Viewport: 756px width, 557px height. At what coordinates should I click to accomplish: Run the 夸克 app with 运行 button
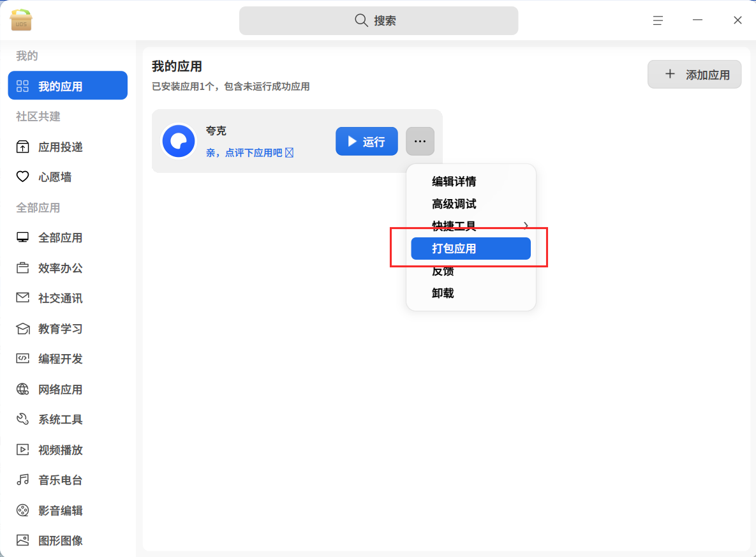[367, 141]
